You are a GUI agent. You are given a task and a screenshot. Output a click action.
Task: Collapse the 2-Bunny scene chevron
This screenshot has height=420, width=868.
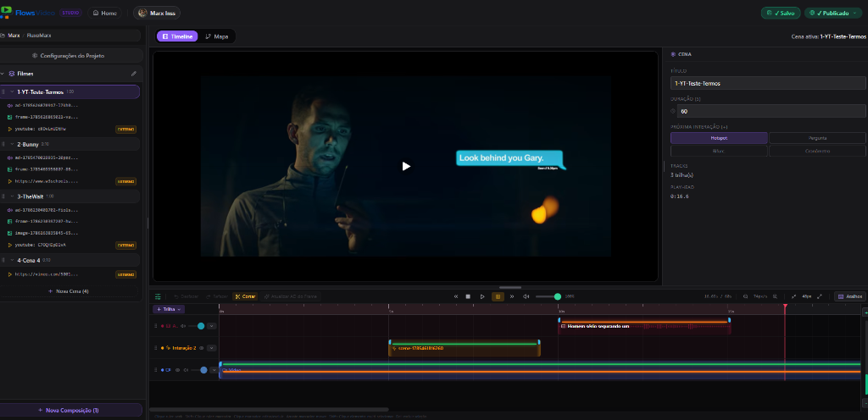[12, 144]
